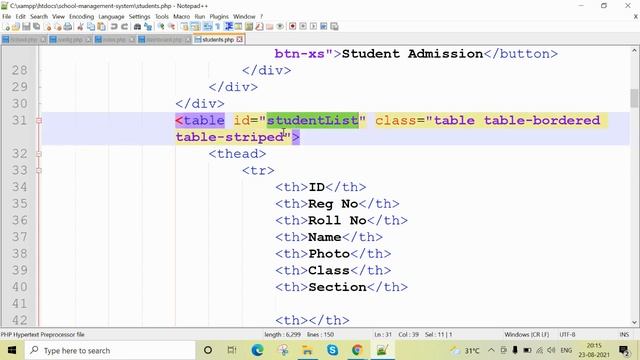Click Save Recorded Macro icon
Viewport: 640px width, 360px height.
pos(334,27)
